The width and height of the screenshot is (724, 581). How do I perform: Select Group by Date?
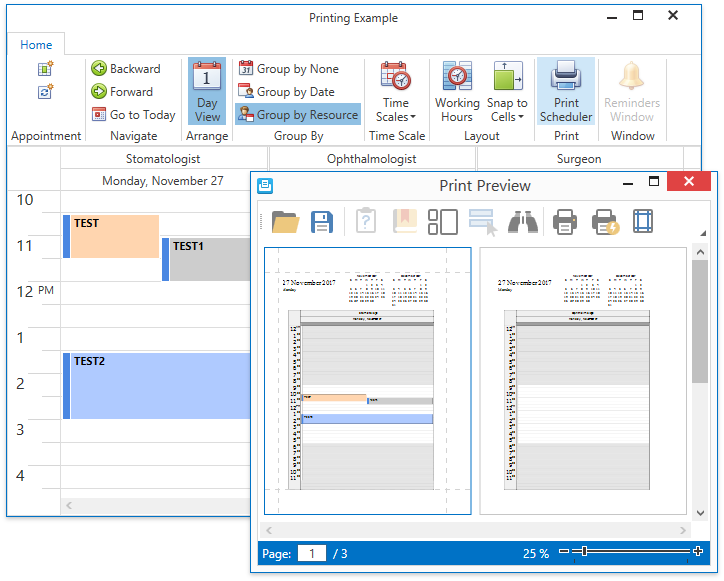pyautogui.click(x=287, y=91)
